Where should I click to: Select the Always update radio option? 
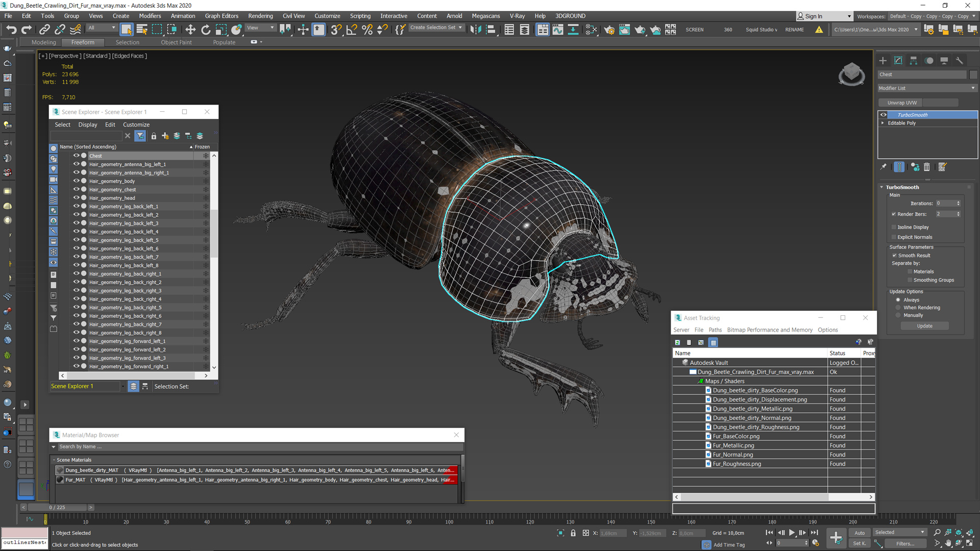[898, 300]
